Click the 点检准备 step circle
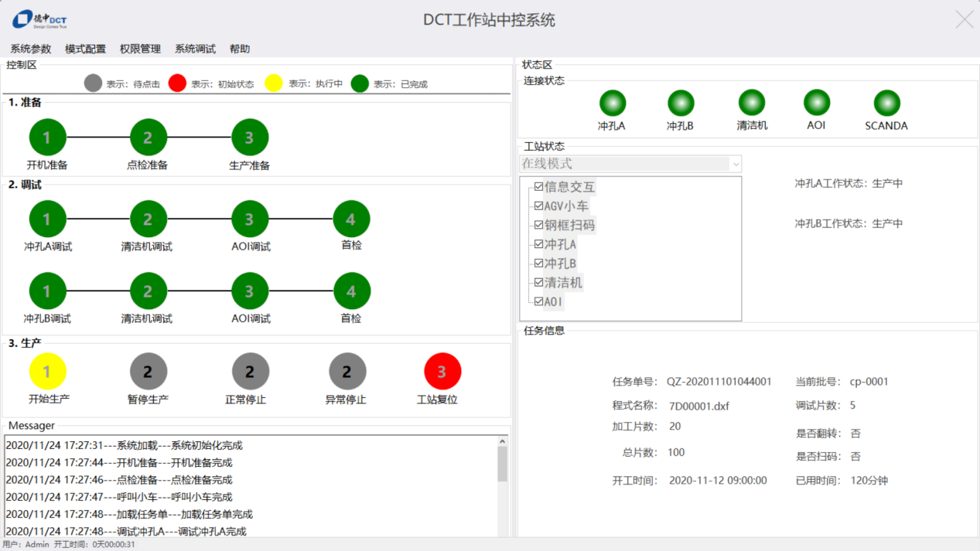980x551 pixels. coord(148,138)
